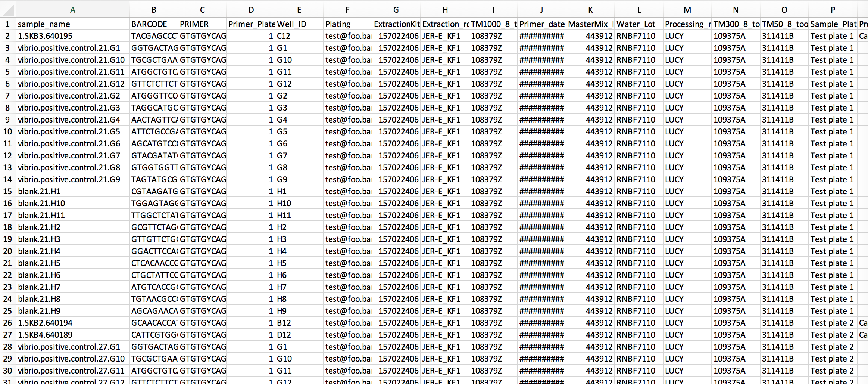
Task: Click the BARCODE header cell
Action: (x=154, y=24)
